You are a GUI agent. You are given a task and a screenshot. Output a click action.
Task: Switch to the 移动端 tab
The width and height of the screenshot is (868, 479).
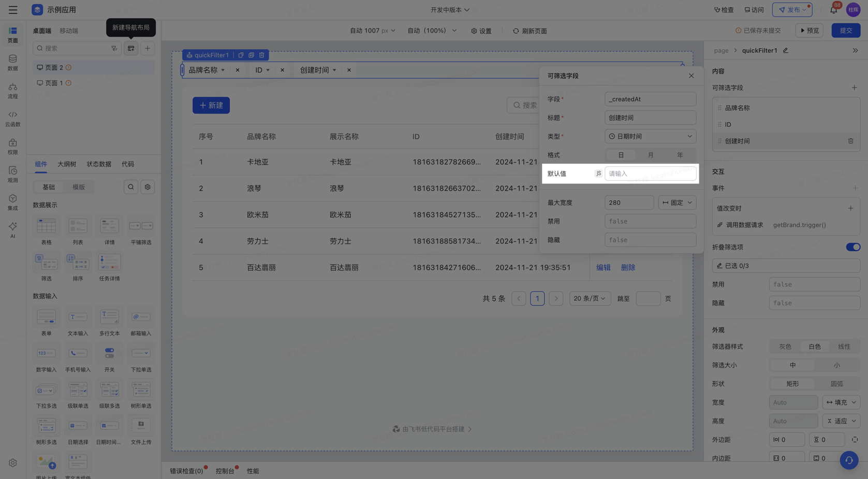tap(69, 31)
